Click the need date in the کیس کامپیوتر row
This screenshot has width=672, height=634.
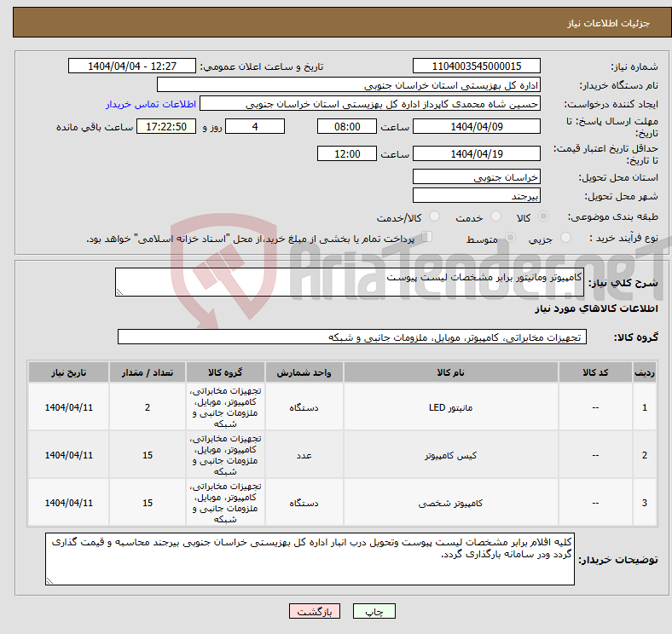tap(68, 455)
